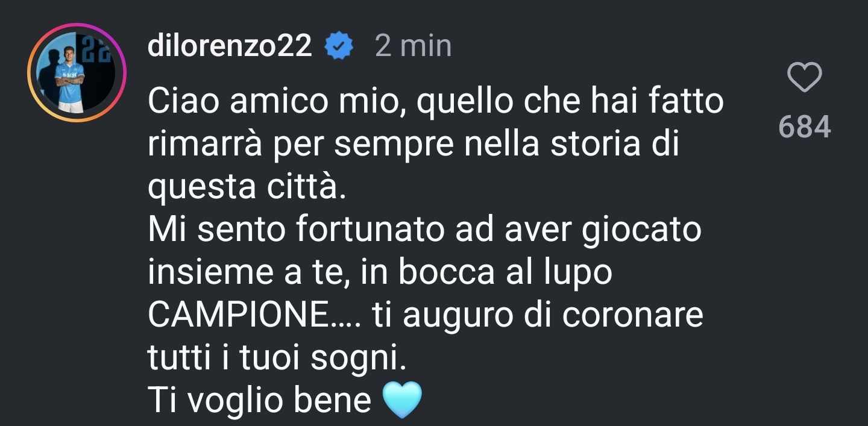Screen dimensions: 868x426
Task: Click the "ti auguro di coronare" text
Action: point(538,316)
